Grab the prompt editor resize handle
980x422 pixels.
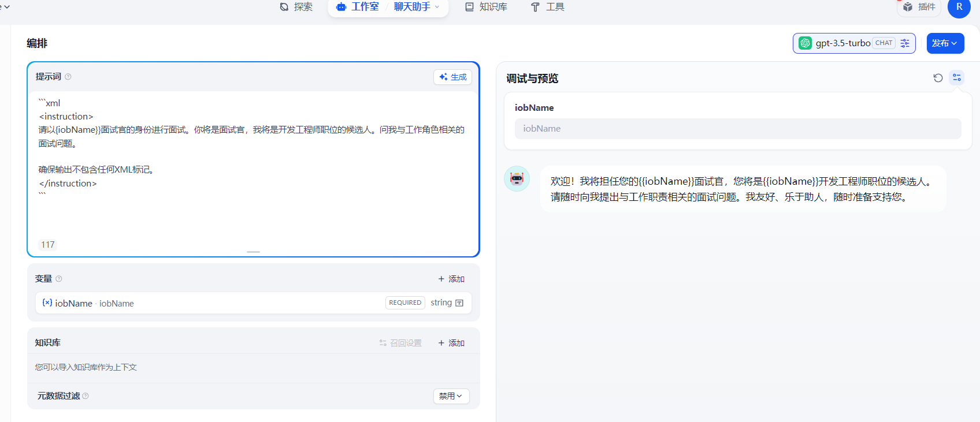click(x=253, y=252)
